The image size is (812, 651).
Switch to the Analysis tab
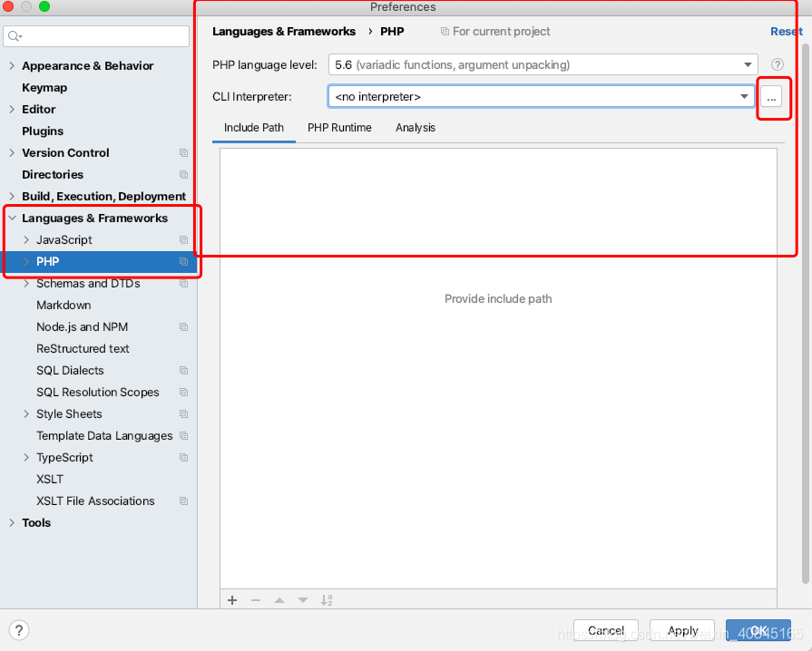click(415, 128)
